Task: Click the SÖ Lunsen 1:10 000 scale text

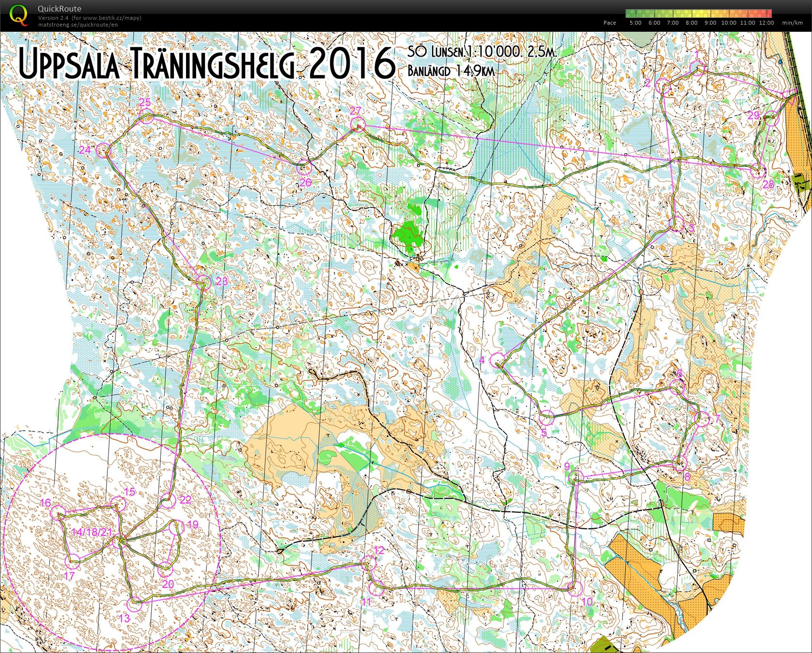Action: point(482,52)
